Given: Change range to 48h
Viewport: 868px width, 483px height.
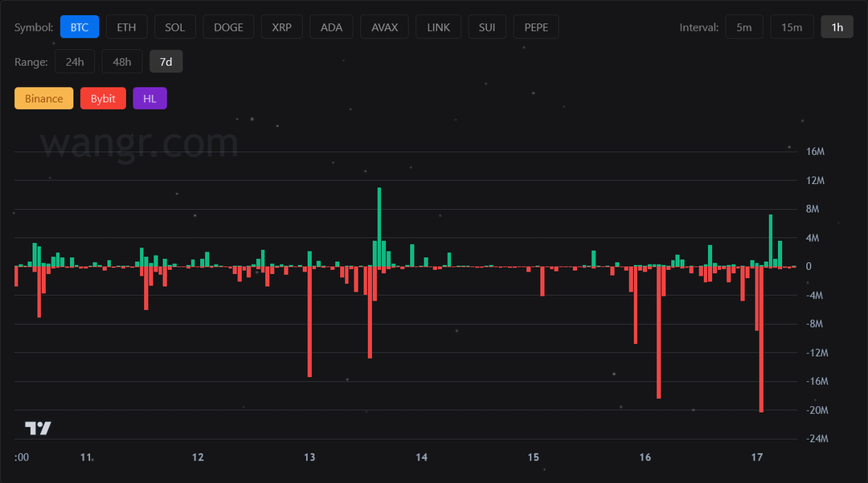Looking at the screenshot, I should pyautogui.click(x=122, y=62).
